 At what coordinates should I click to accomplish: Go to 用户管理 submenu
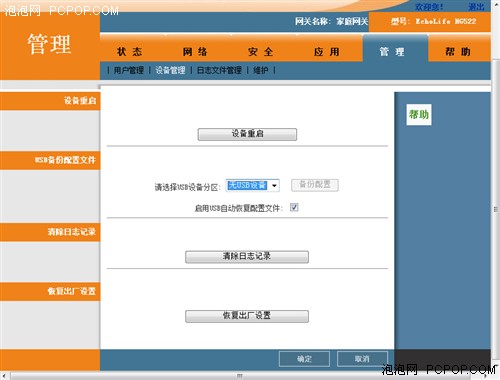coord(129,70)
